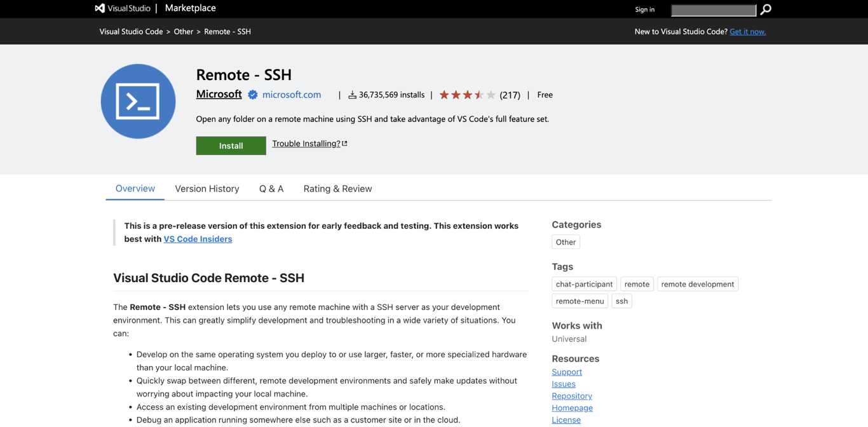Click the Visual Studio logo icon
The width and height of the screenshot is (868, 427).
[100, 8]
